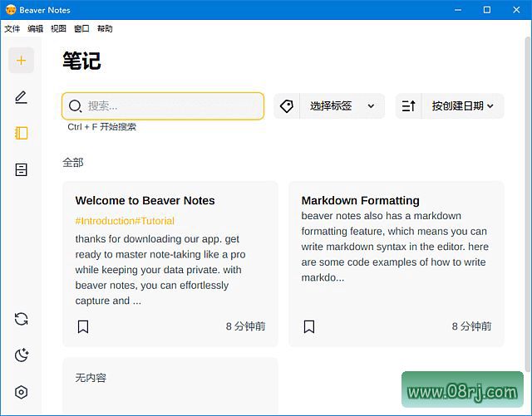Click the Welcome note preview text
The height and width of the screenshot is (416, 532).
click(160, 270)
